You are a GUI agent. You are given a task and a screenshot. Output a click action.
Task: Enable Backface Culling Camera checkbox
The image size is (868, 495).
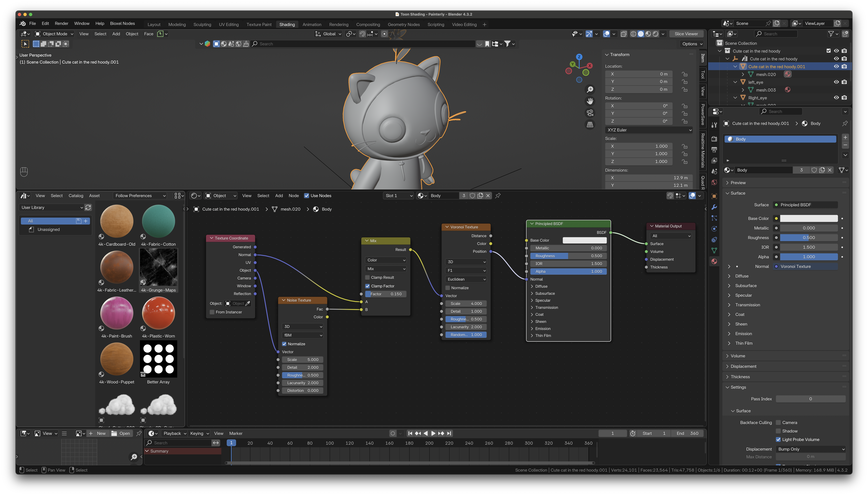point(778,423)
